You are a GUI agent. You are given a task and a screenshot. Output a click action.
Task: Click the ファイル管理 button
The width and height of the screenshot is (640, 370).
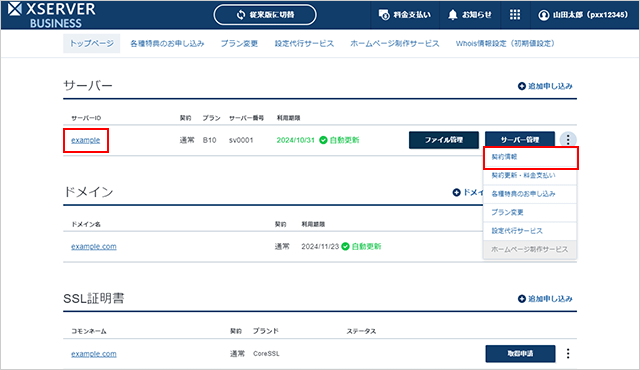[444, 140]
